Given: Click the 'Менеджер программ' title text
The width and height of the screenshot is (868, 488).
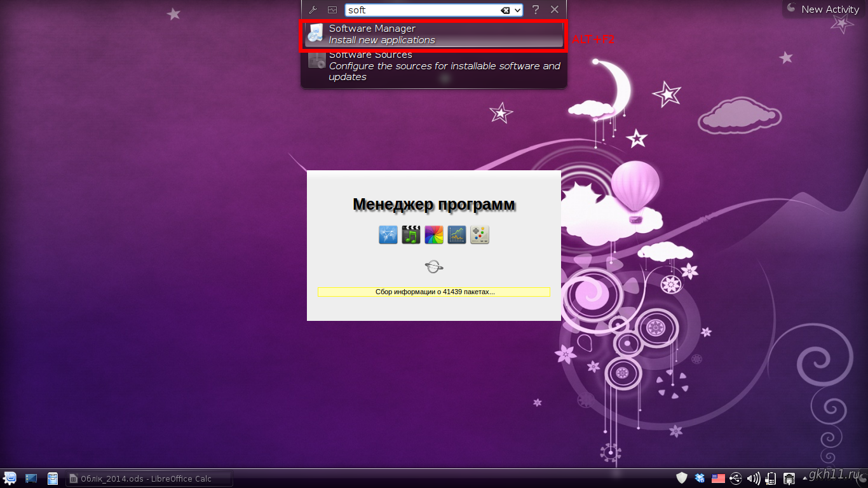Looking at the screenshot, I should coord(434,205).
